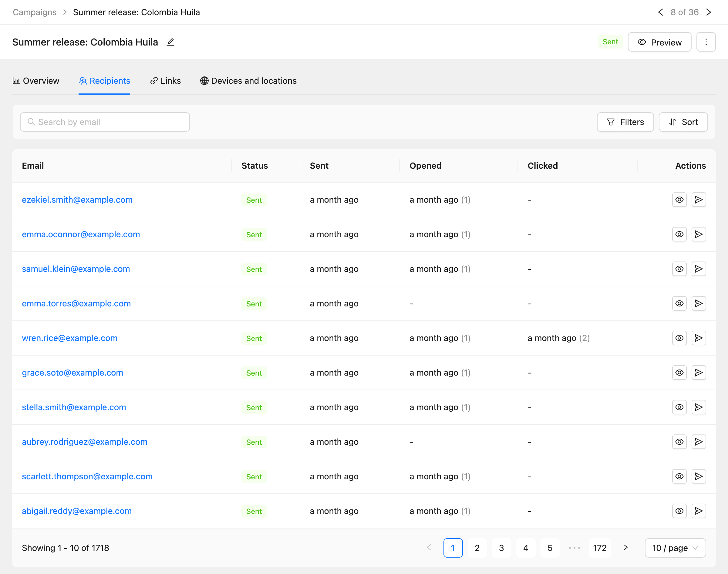View email for grace.soto eye icon

click(x=679, y=373)
